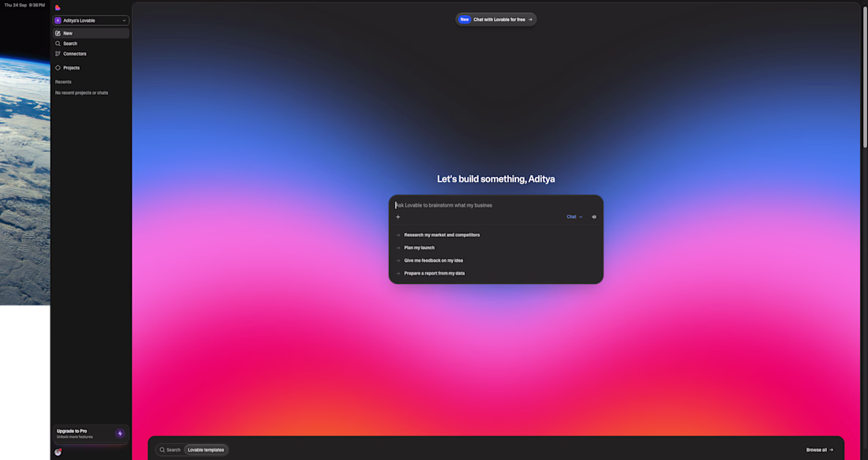
Task: Choose 'Prepare a report from my data'
Action: (x=435, y=274)
